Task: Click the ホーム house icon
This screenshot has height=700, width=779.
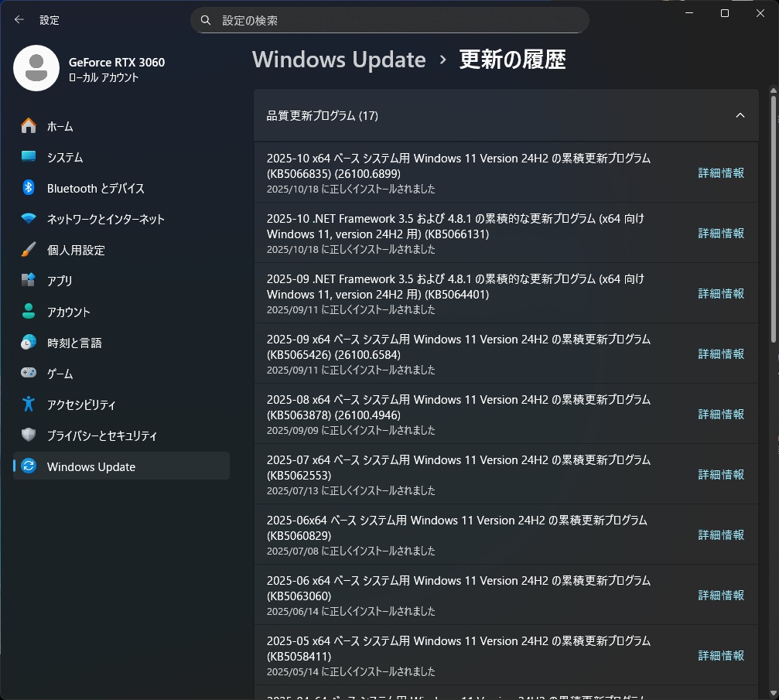Action: 29,126
